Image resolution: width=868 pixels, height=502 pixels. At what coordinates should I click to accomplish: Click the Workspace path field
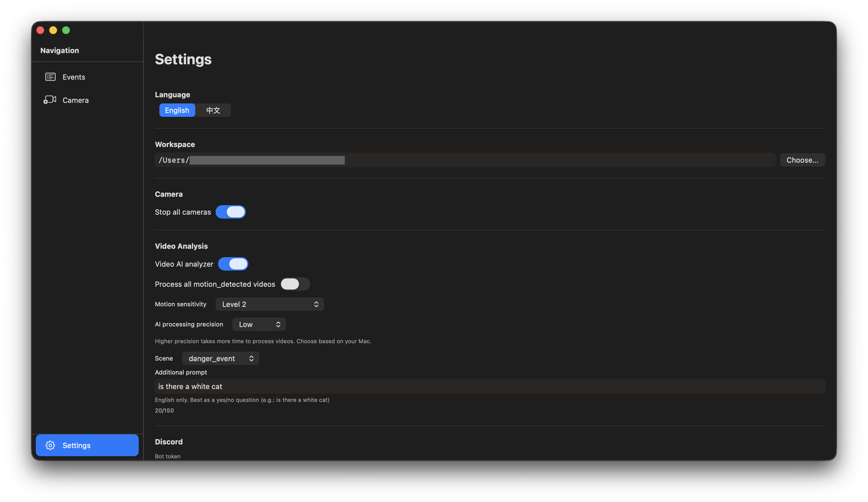point(413,160)
